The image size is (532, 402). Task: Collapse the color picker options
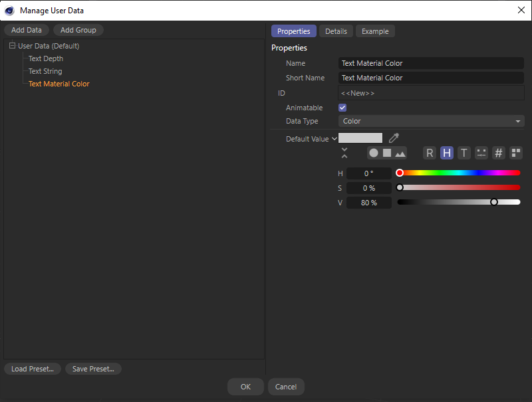(344, 152)
